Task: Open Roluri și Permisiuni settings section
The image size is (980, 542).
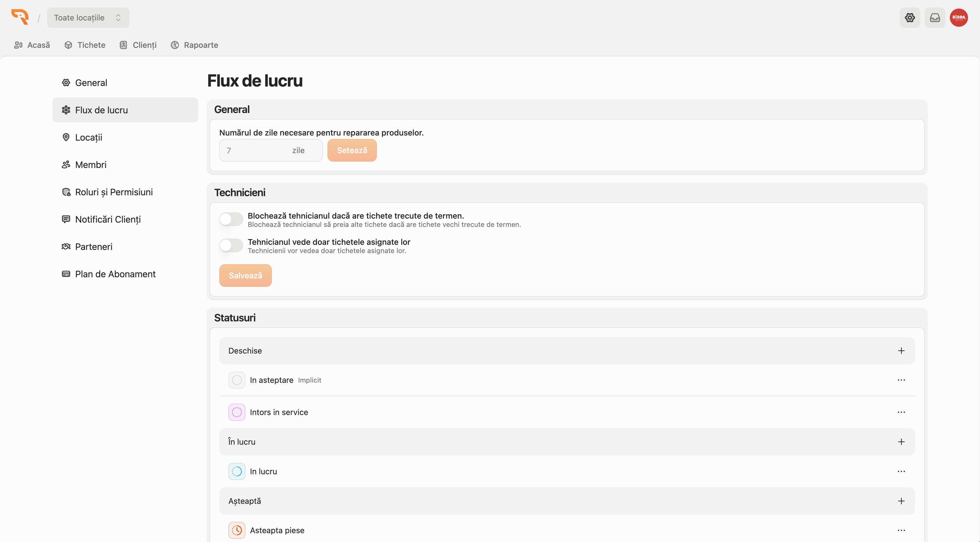Action: click(x=114, y=192)
